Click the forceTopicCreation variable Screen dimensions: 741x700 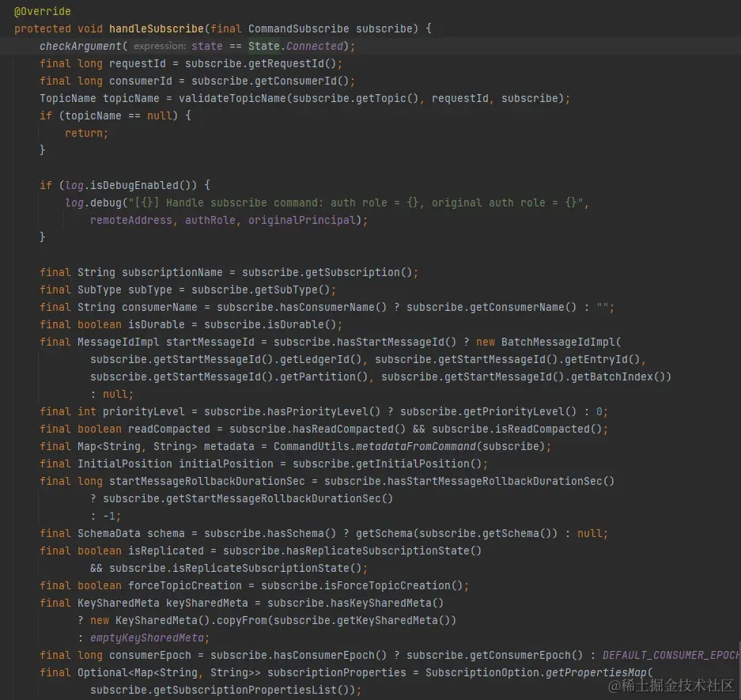(x=185, y=585)
